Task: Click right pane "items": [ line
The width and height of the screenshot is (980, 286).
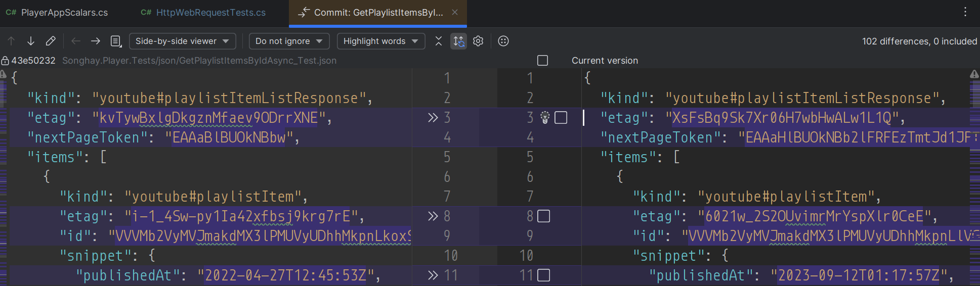Action: click(640, 157)
